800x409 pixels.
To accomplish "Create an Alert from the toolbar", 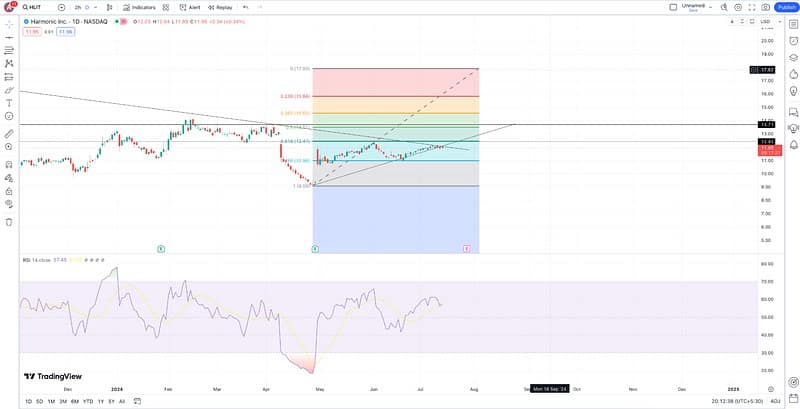I will (x=190, y=8).
